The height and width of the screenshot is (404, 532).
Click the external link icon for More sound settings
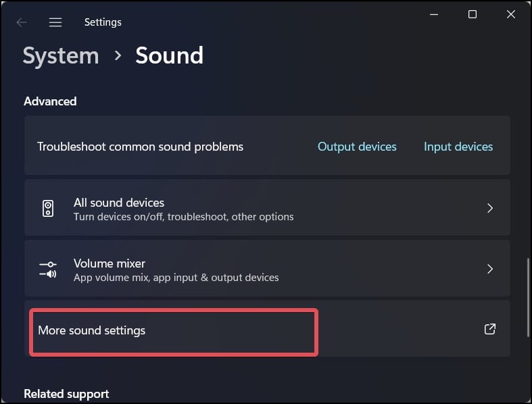pos(490,329)
